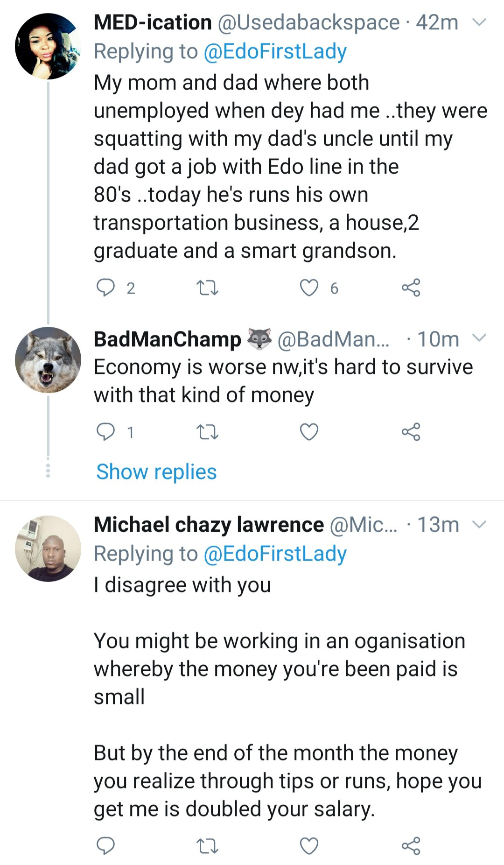The width and height of the screenshot is (504, 865).
Task: Retweet BadManChamp's tweet
Action: coord(207,432)
